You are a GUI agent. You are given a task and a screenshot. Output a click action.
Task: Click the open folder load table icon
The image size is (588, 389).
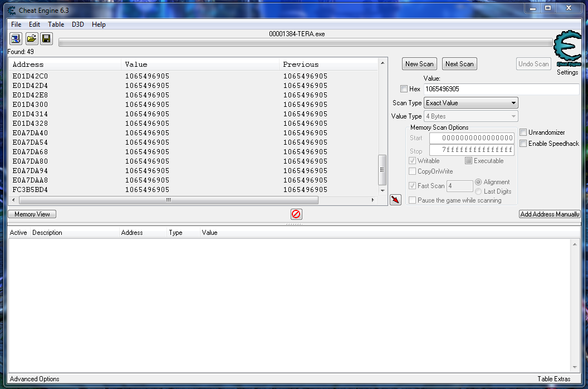coord(32,38)
